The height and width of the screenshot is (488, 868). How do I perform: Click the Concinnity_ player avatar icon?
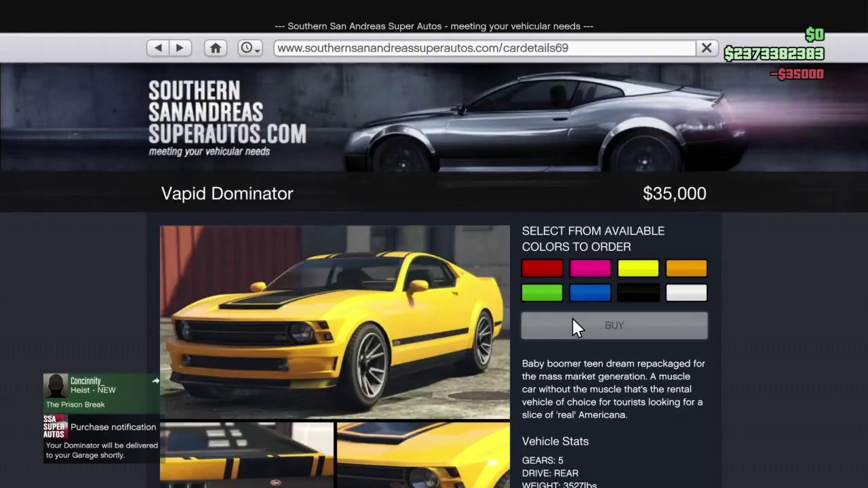[56, 386]
